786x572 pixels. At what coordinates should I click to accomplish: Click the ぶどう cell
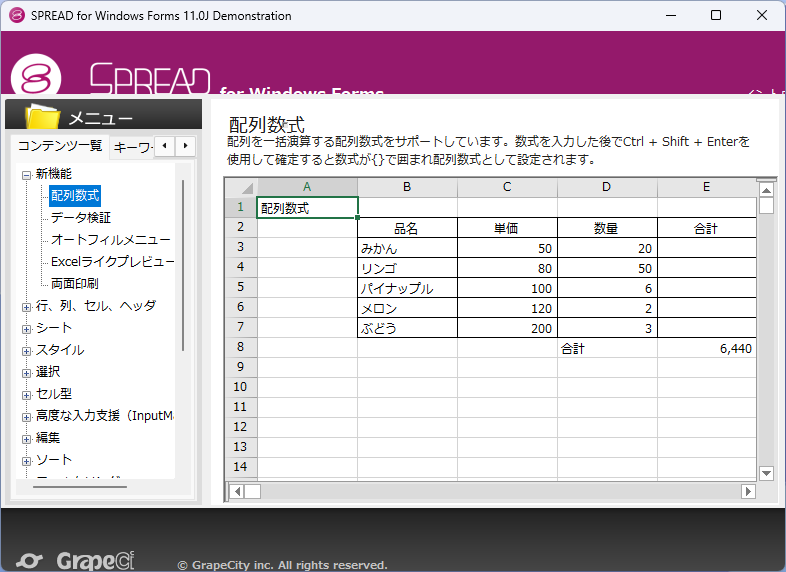[x=407, y=328]
